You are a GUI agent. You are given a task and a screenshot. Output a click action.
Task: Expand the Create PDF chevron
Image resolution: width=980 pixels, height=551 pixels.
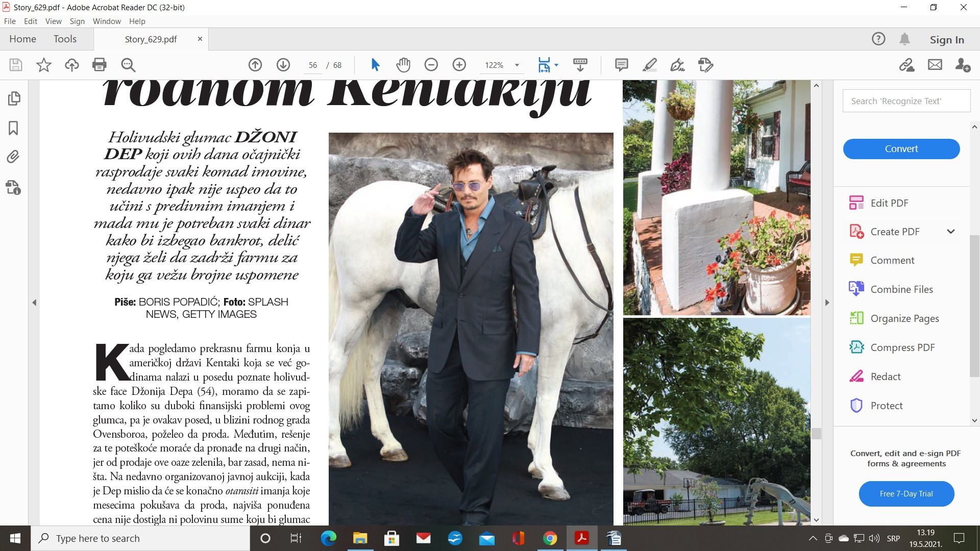950,232
